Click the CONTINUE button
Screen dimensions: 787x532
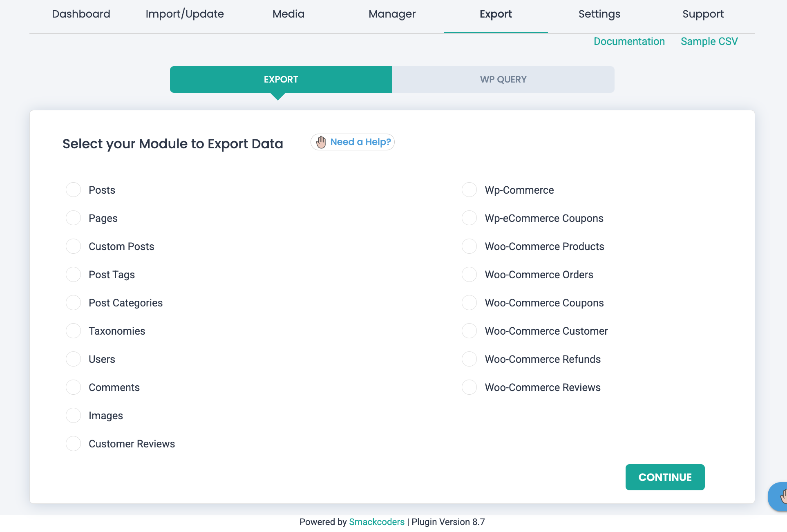(x=665, y=477)
